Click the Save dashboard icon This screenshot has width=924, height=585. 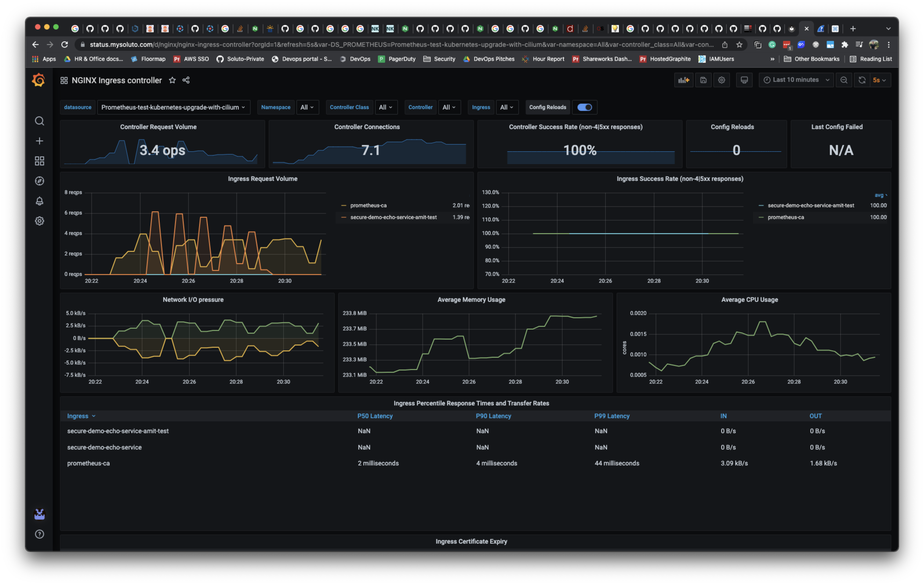click(x=703, y=80)
